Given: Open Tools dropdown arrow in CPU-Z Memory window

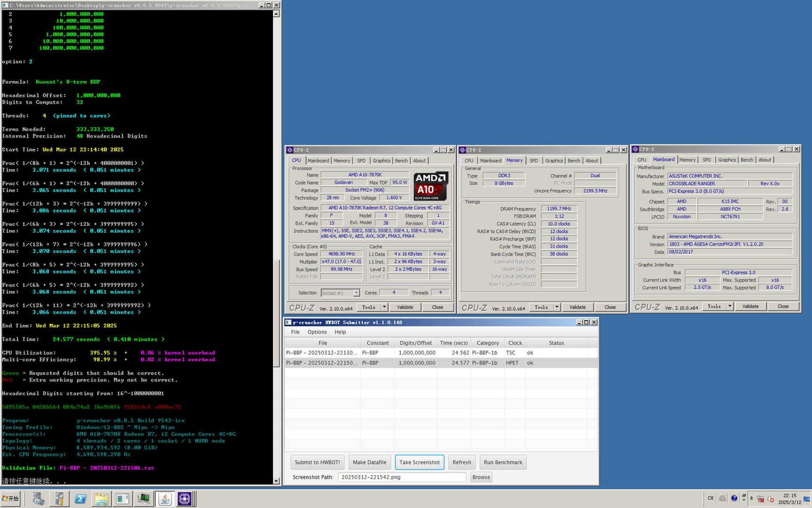Looking at the screenshot, I should click(557, 307).
